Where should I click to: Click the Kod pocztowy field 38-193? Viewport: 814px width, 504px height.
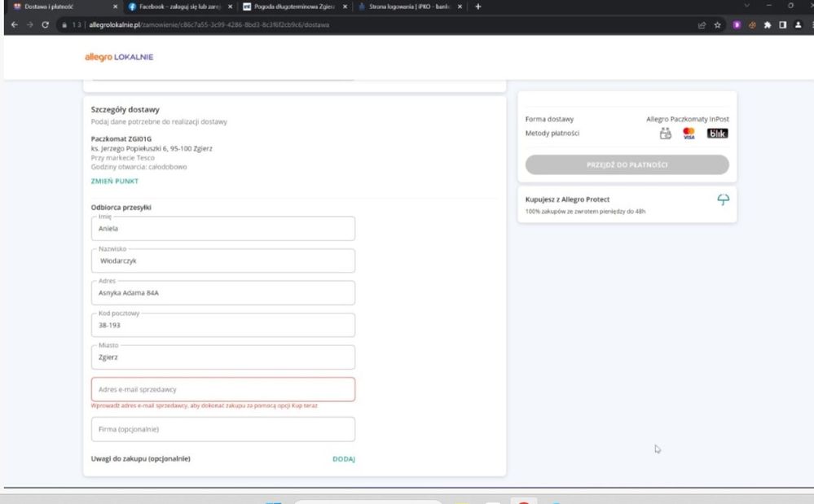coord(223,325)
